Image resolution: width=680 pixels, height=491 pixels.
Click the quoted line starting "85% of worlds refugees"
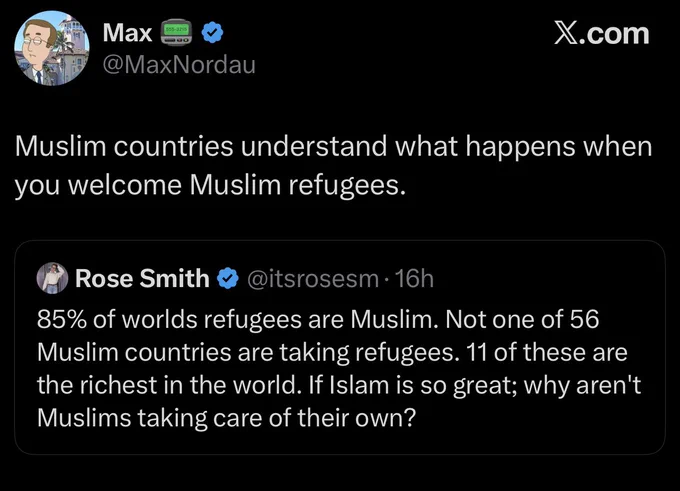[318, 320]
